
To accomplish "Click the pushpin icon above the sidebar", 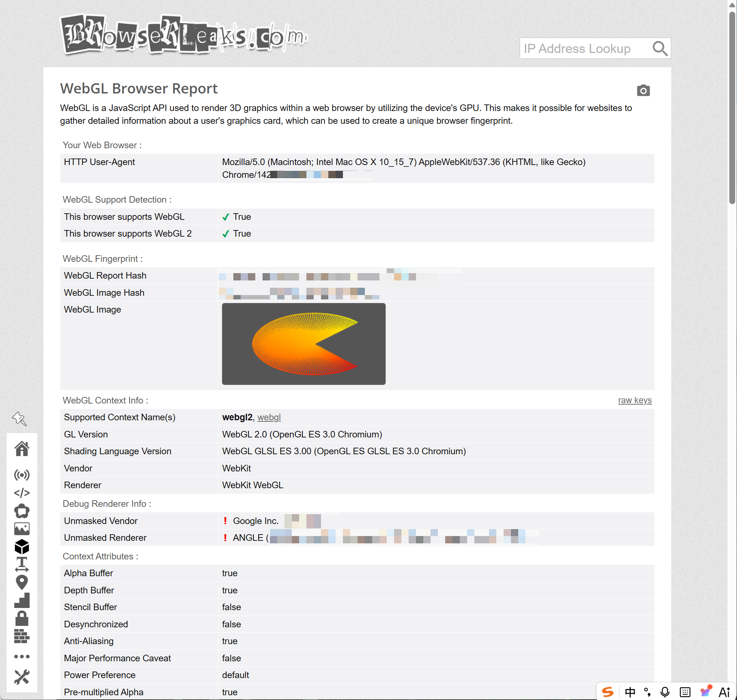I will [x=19, y=419].
